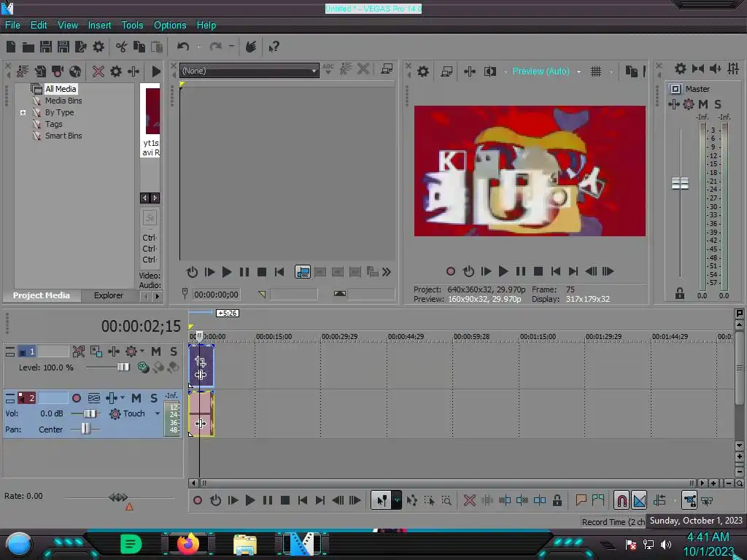Viewport: 747px width, 560px height.
Task: Copy selection from main toolbar
Action: (139, 47)
